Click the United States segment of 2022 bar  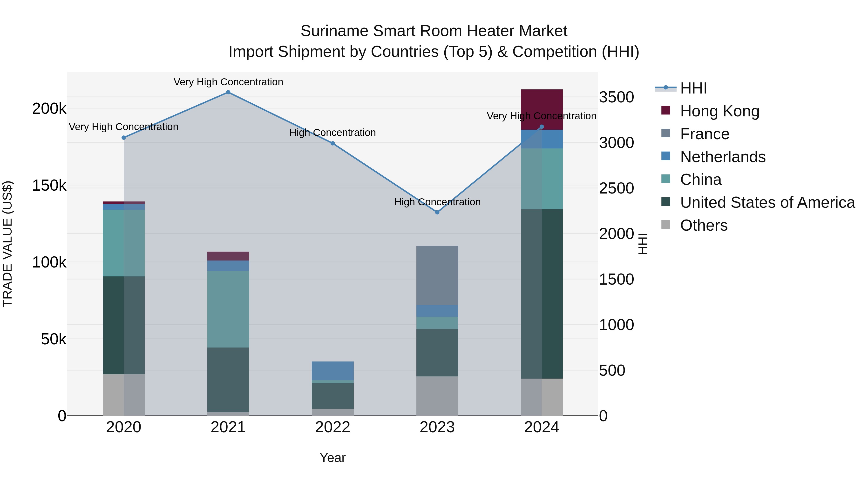click(x=332, y=396)
